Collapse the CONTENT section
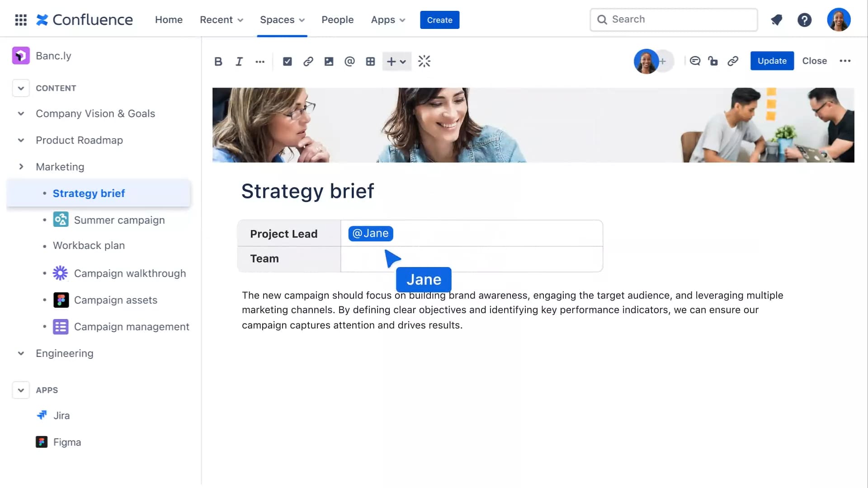 click(21, 88)
